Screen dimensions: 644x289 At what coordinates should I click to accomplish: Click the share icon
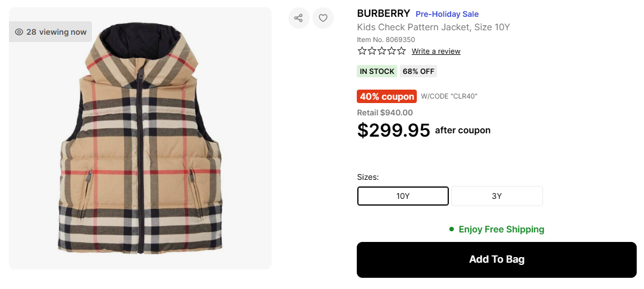[298, 18]
